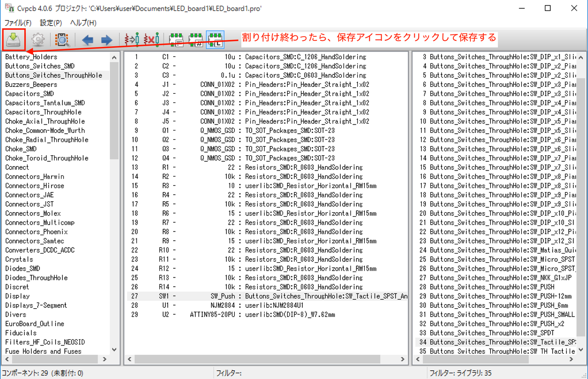Select component C1 row
Screen dimensions: 588x379
266,57
